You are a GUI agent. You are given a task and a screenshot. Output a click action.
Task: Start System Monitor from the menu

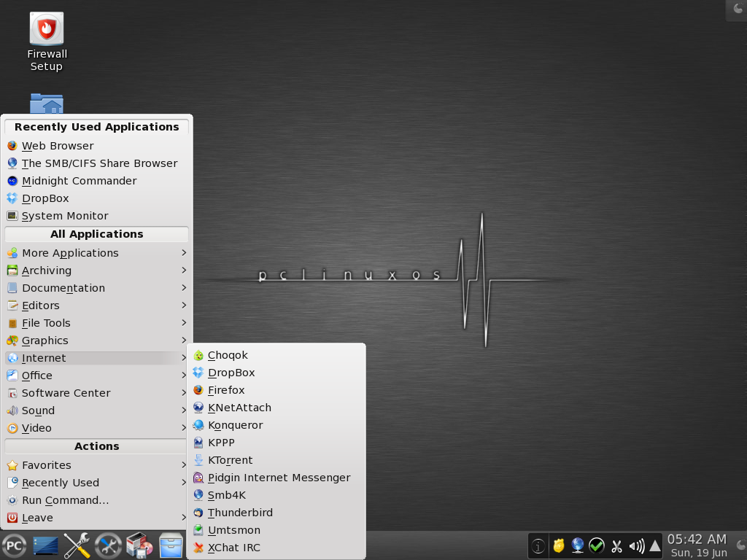(x=97, y=216)
